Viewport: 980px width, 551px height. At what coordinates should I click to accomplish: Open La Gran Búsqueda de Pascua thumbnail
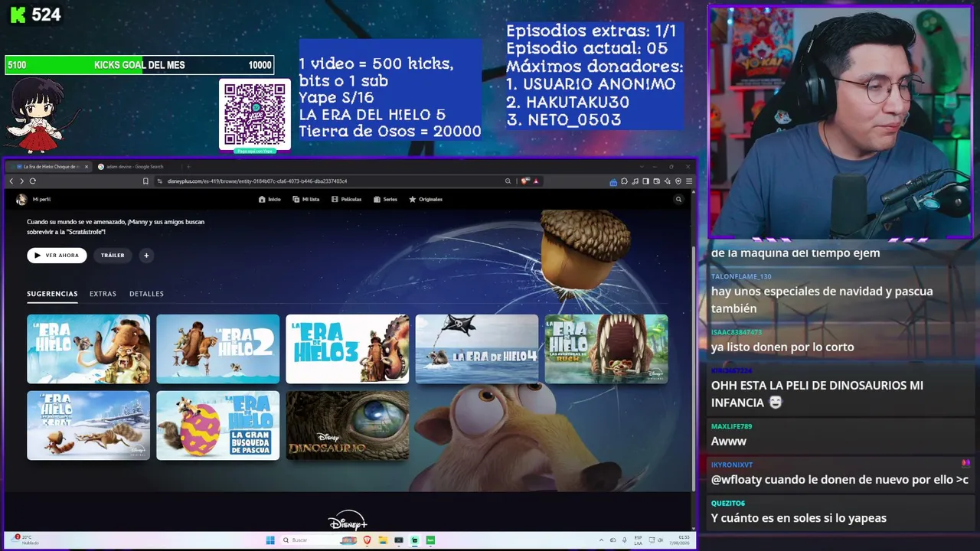point(218,425)
